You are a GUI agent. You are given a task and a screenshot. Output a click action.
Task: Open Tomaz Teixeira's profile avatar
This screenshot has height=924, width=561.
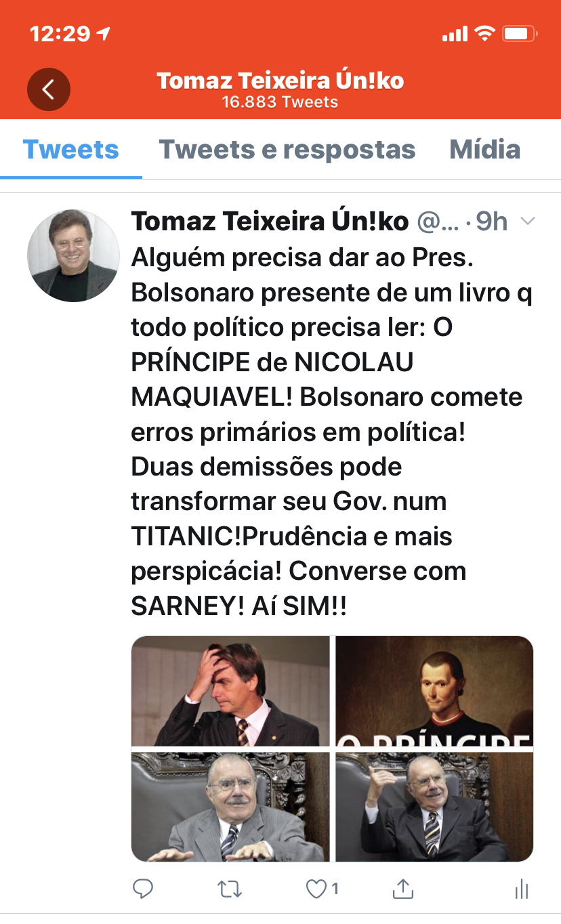tap(73, 255)
